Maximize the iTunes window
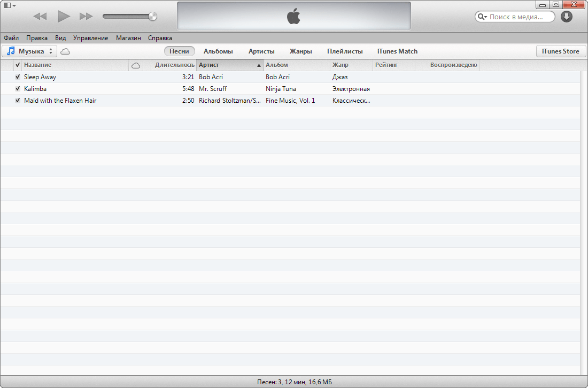The height and width of the screenshot is (388, 588). (556, 5)
